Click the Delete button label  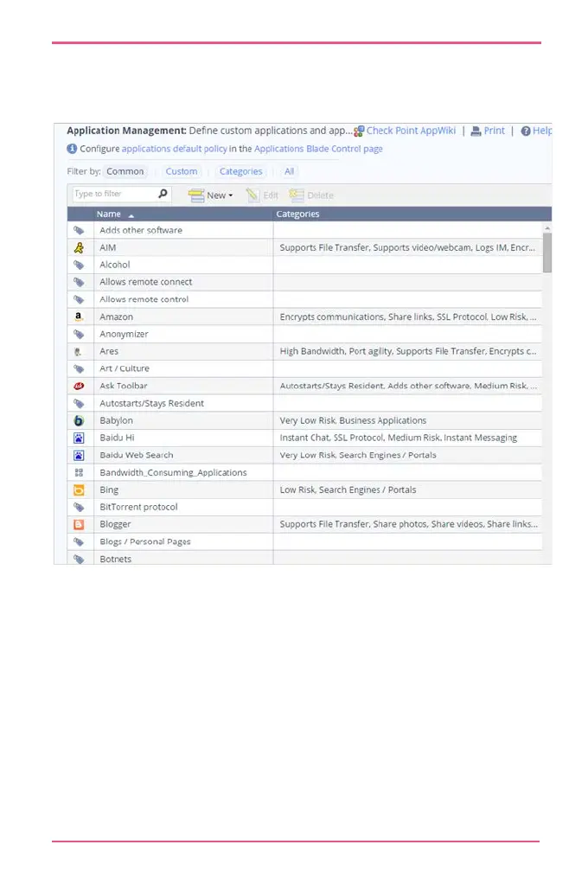[x=321, y=195]
